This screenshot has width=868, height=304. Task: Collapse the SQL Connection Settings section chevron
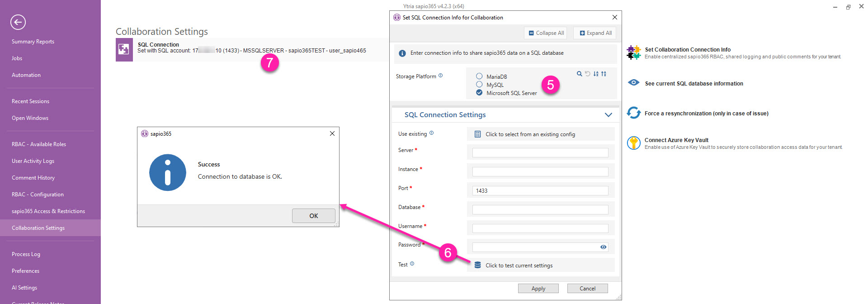click(609, 115)
